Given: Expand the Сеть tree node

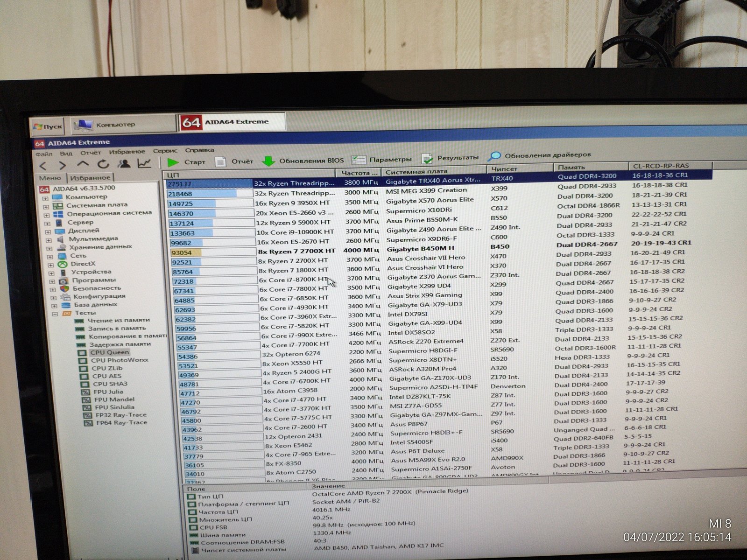Looking at the screenshot, I should tap(50, 257).
